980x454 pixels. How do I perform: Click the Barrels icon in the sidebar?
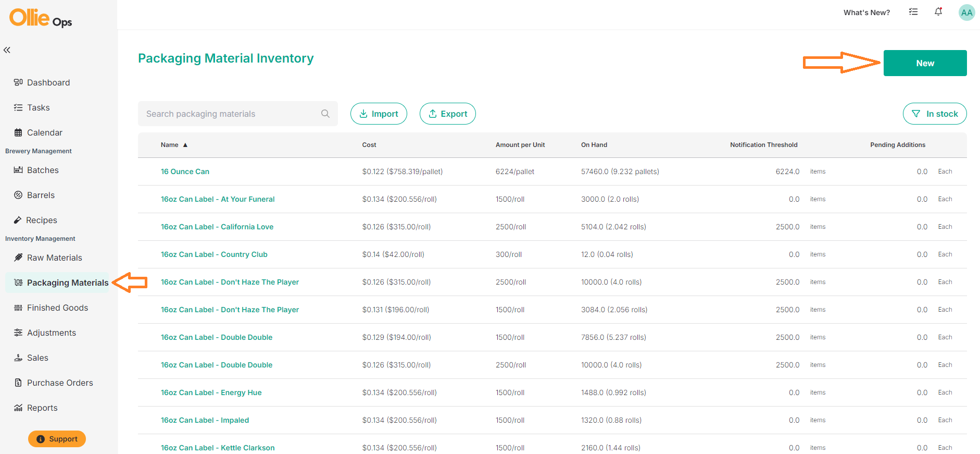point(18,195)
